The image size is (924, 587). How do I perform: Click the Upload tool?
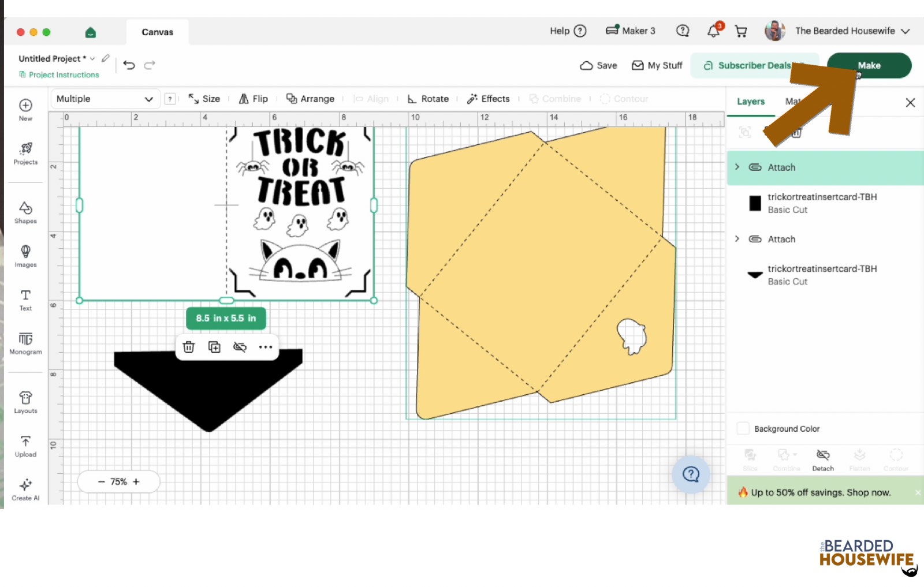25,446
